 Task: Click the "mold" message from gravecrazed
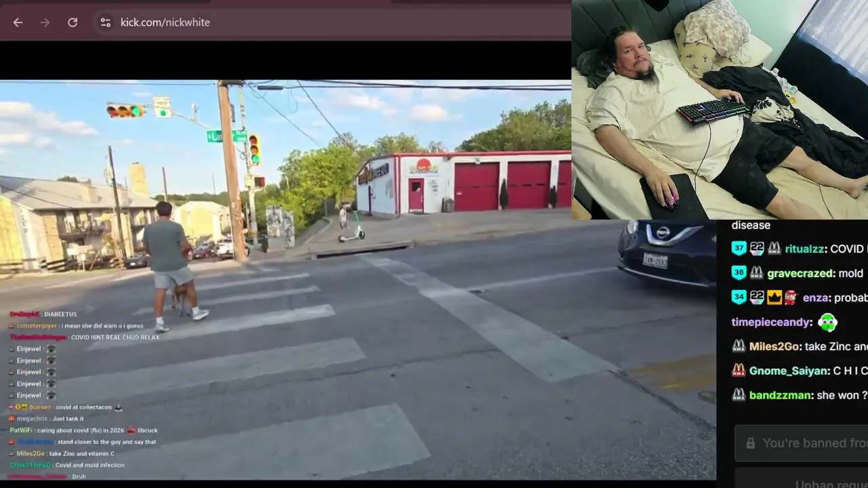click(851, 273)
